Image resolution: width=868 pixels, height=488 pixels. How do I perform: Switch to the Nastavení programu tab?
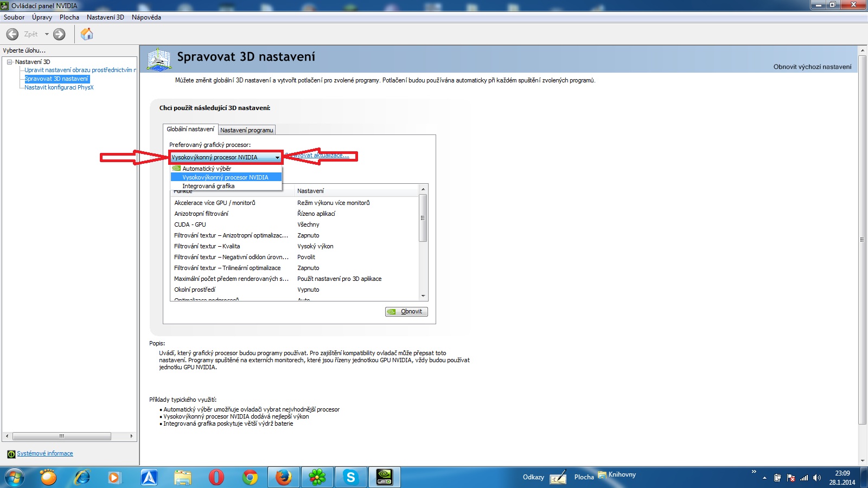[x=247, y=130]
